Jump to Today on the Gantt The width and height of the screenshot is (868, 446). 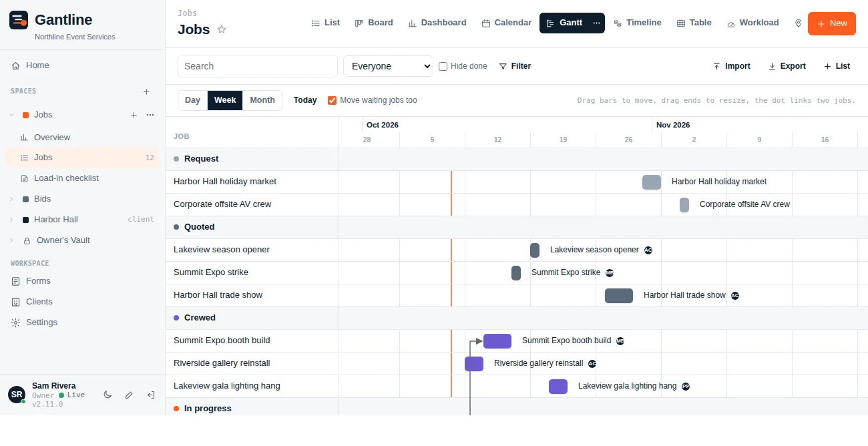point(305,100)
